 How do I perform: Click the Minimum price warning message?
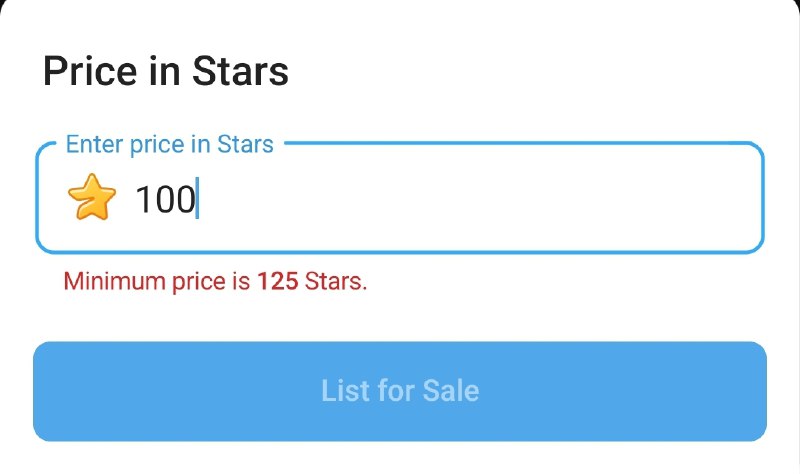coord(215,282)
